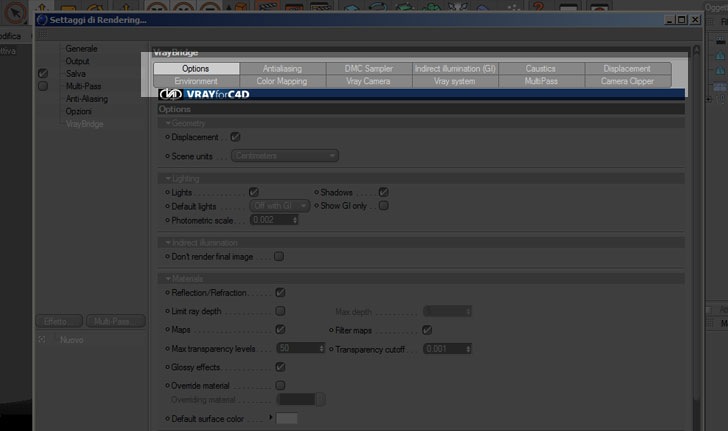
Task: Select Output in the settings list
Action: 77,61
